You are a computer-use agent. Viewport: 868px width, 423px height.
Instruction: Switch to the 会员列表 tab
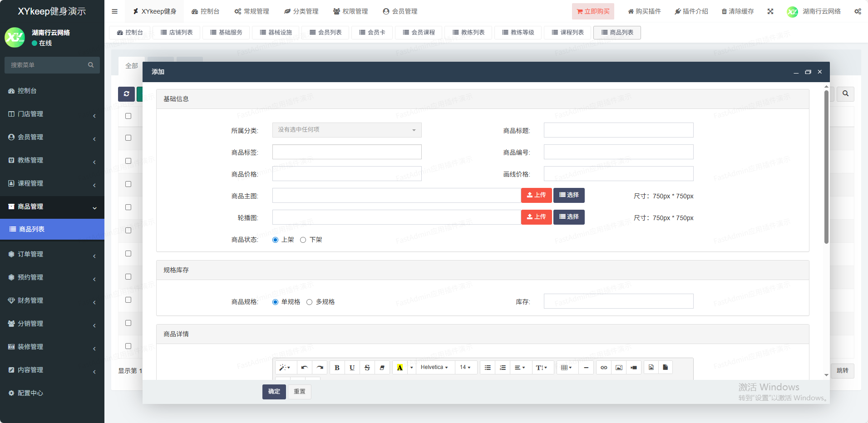click(x=325, y=33)
